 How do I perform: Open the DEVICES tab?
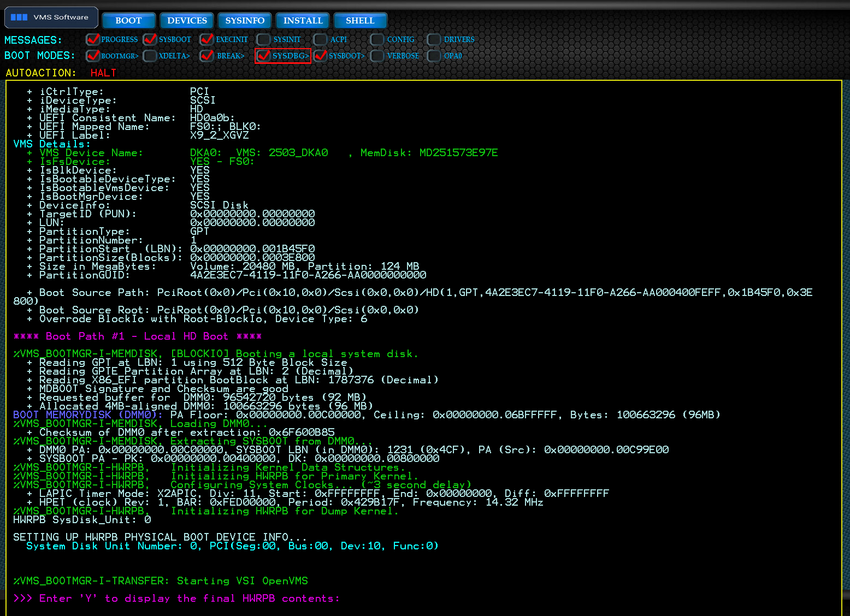[187, 21]
